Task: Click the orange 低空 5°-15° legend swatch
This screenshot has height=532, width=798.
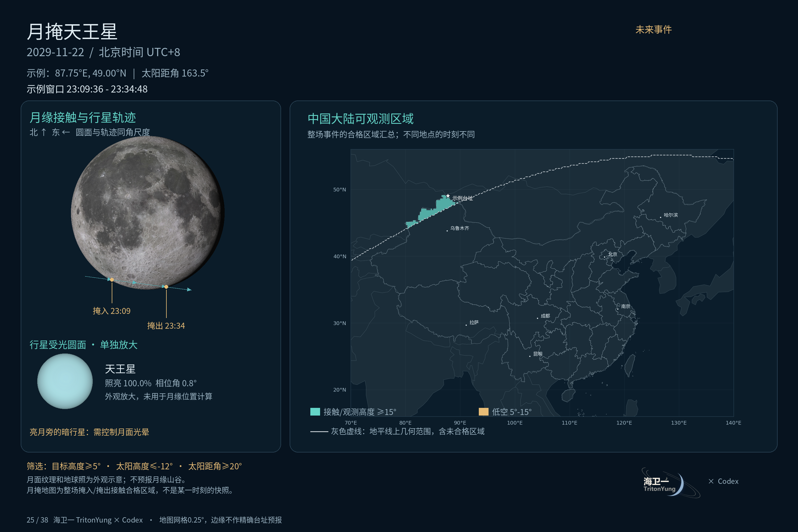Action: pyautogui.click(x=483, y=411)
